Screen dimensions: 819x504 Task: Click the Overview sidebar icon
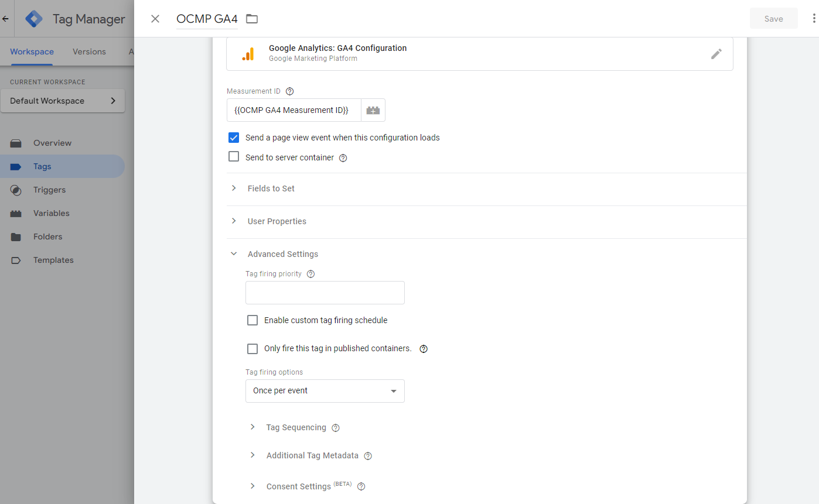[x=16, y=143]
